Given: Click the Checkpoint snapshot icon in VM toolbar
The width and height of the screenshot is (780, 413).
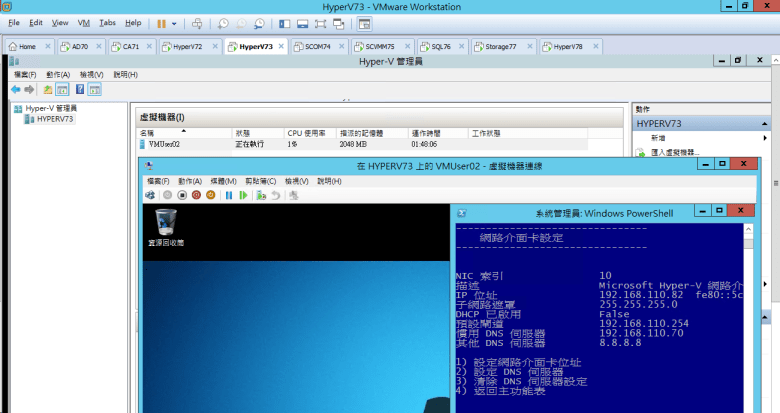Looking at the screenshot, I should pos(262,195).
